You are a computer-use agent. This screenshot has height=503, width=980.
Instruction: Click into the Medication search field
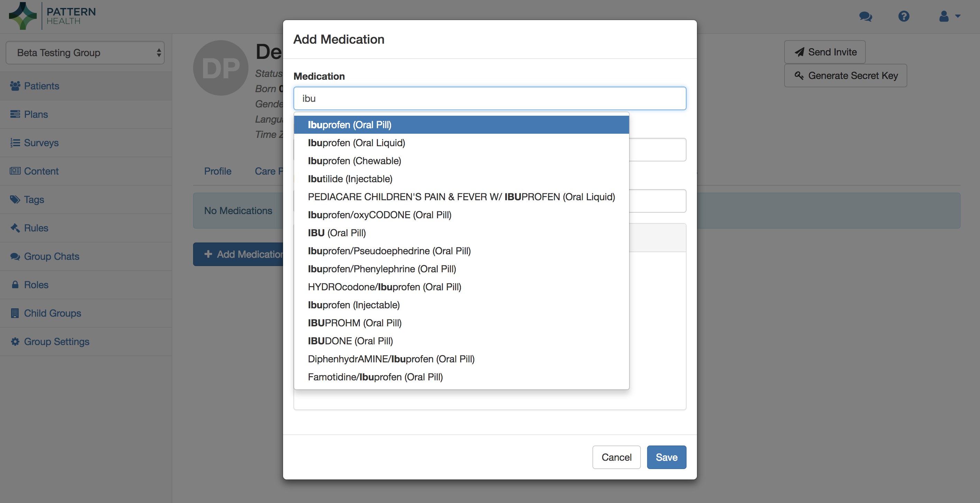490,99
